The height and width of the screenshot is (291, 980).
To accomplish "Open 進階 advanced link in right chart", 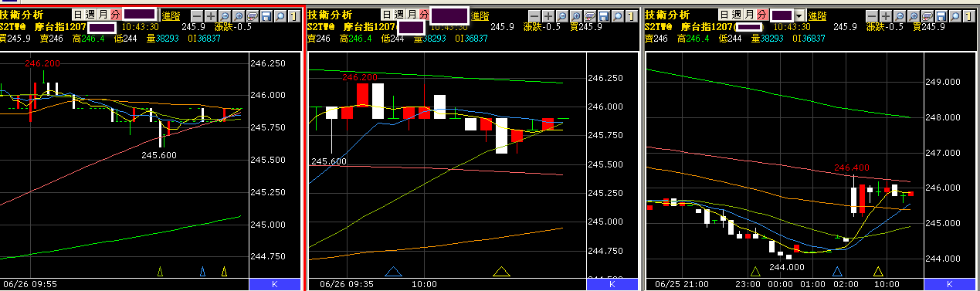I will click(x=817, y=15).
